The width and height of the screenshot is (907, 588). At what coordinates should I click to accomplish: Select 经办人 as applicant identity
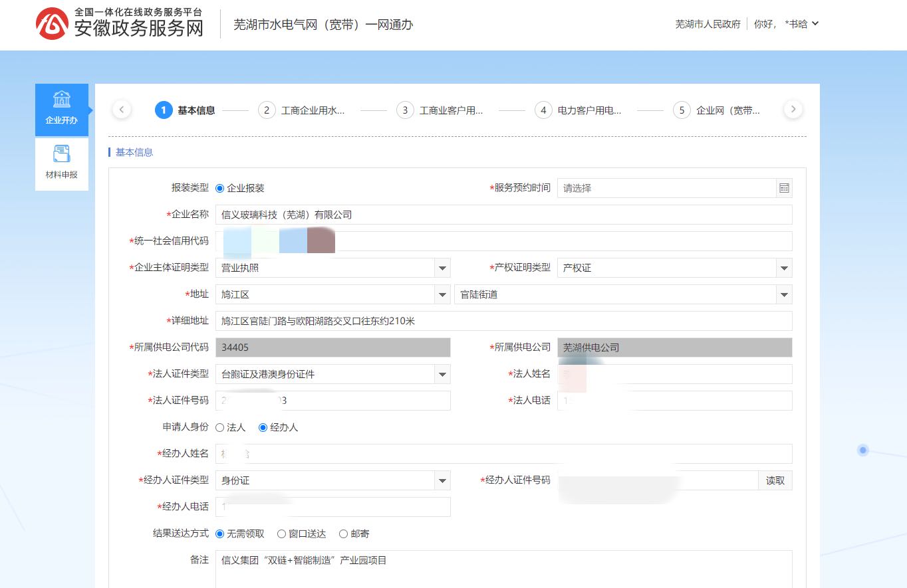click(x=263, y=427)
